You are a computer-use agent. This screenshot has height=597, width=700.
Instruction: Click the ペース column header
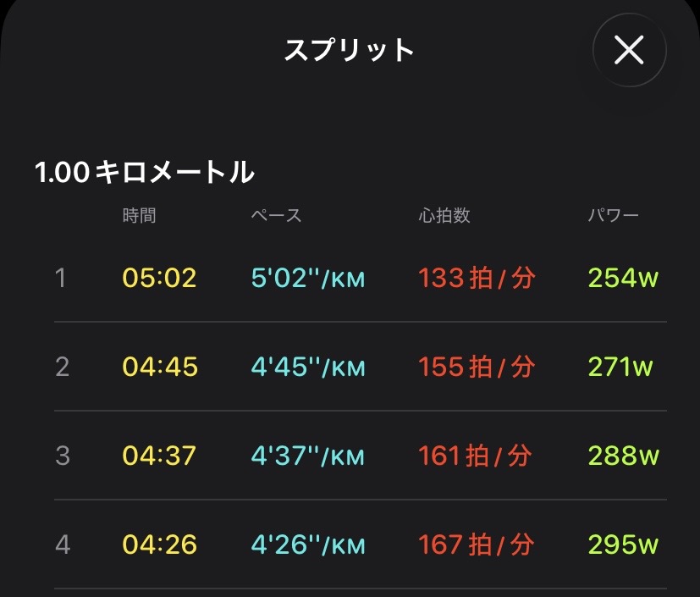click(276, 216)
